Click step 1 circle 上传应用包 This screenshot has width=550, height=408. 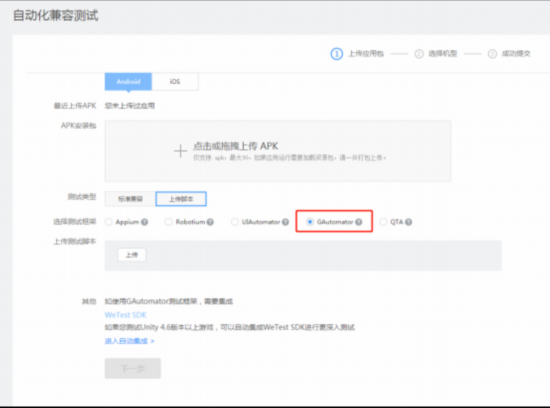point(337,54)
